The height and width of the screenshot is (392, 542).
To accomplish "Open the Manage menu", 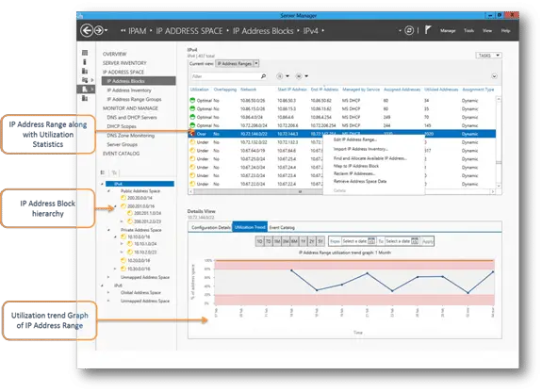I will click(448, 31).
